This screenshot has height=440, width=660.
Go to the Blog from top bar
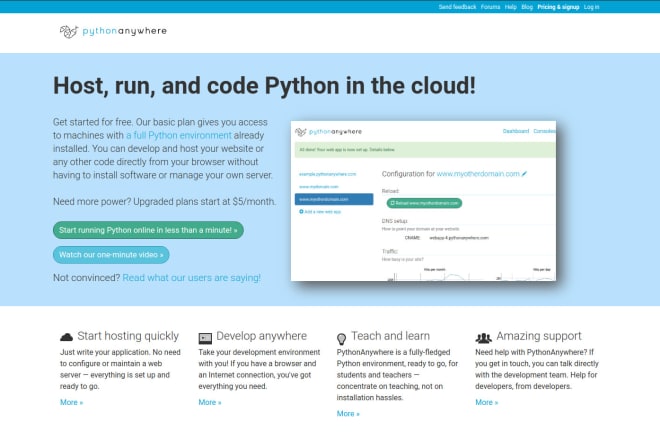(x=527, y=7)
